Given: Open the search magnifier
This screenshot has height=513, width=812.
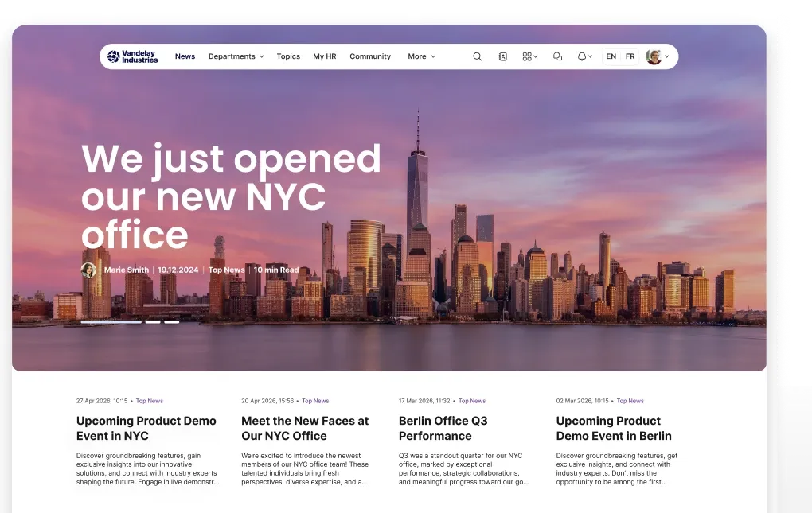Looking at the screenshot, I should (x=477, y=56).
